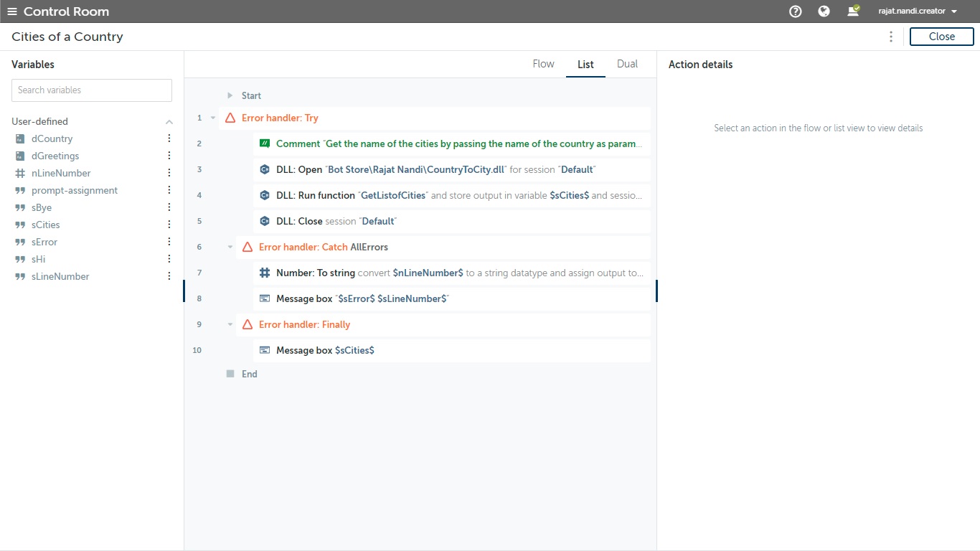Image resolution: width=980 pixels, height=551 pixels.
Task: Click the globe language icon
Action: pyautogui.click(x=824, y=11)
